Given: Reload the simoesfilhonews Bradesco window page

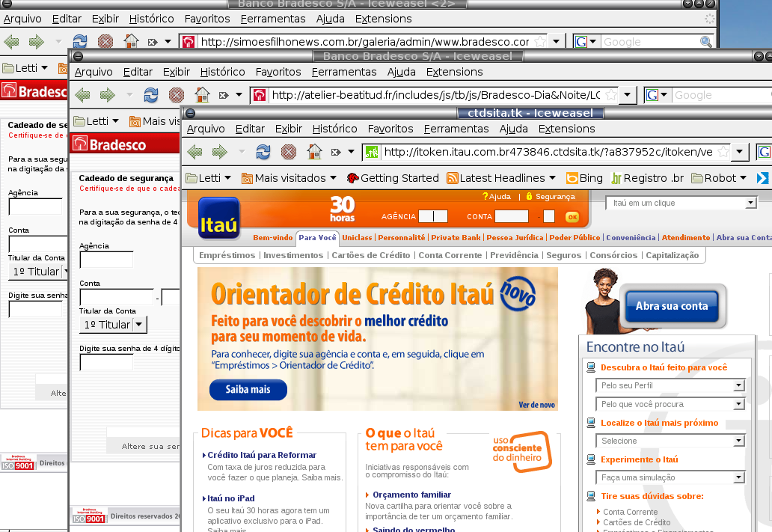Looking at the screenshot, I should tap(80, 41).
